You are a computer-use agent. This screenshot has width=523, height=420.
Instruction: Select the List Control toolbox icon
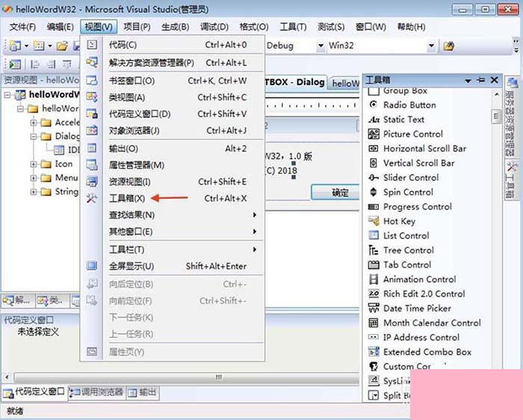click(x=374, y=235)
